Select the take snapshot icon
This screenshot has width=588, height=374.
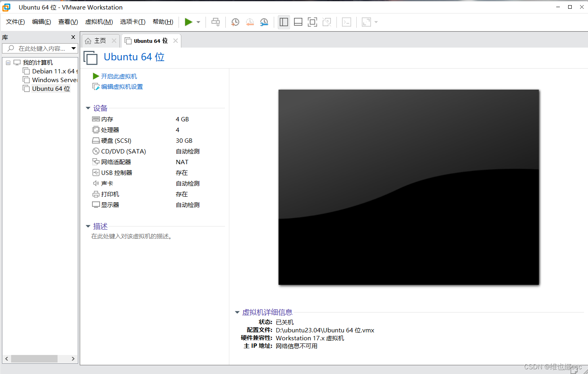tap(235, 22)
